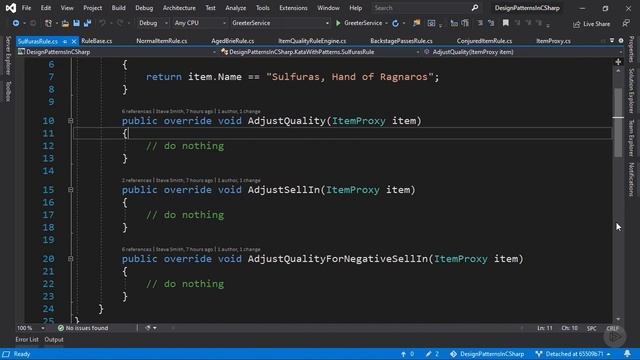Image resolution: width=640 pixels, height=360 pixels.
Task: Click the Detached branch status item
Action: pos(573,354)
